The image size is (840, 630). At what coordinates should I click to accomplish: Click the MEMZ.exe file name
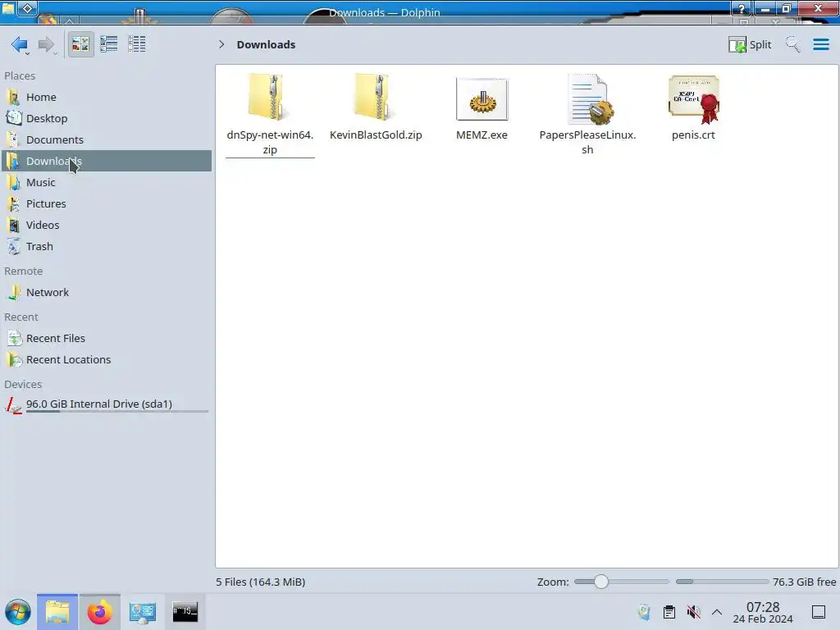coord(482,135)
